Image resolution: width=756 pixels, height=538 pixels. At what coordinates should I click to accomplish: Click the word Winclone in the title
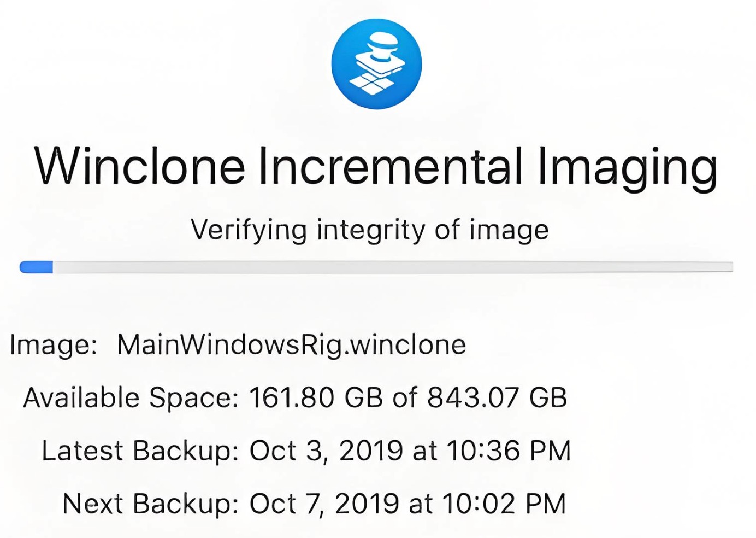pyautogui.click(x=140, y=166)
